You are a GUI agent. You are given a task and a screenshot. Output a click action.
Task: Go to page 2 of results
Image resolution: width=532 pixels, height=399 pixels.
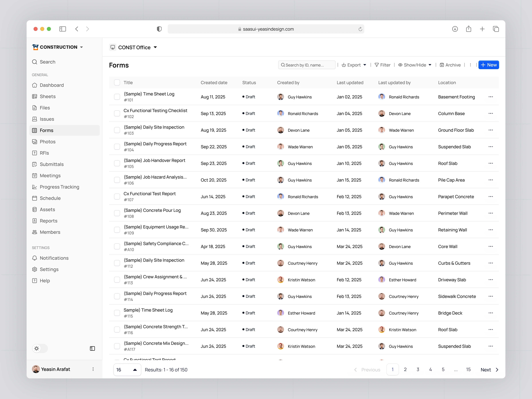(405, 369)
